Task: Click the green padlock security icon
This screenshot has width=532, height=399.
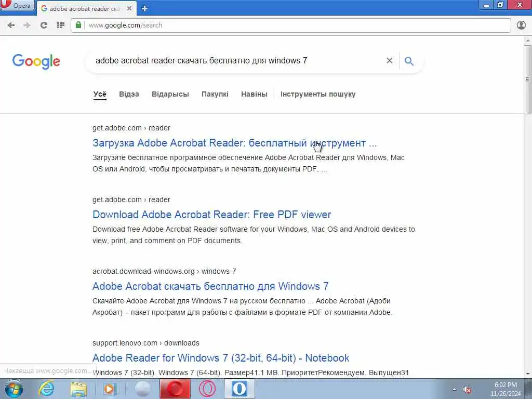Action: [78, 25]
